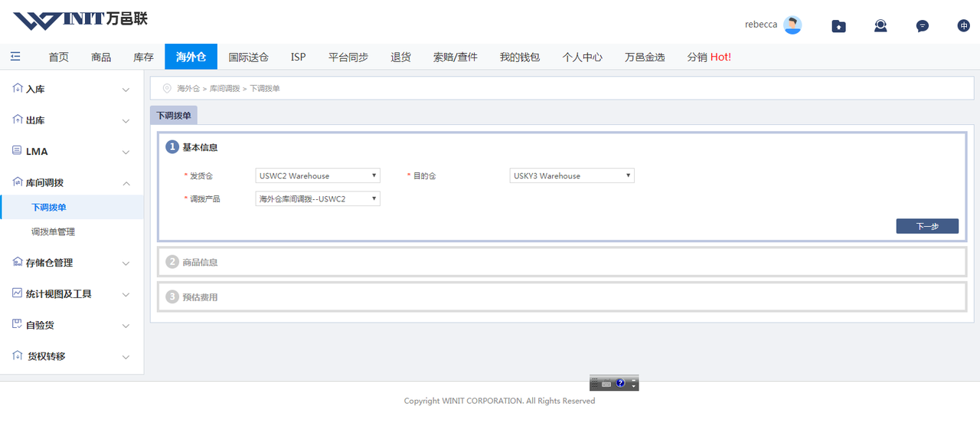This screenshot has height=436, width=980.
Task: Open 索赔/查件 in top navigation
Action: coord(456,57)
